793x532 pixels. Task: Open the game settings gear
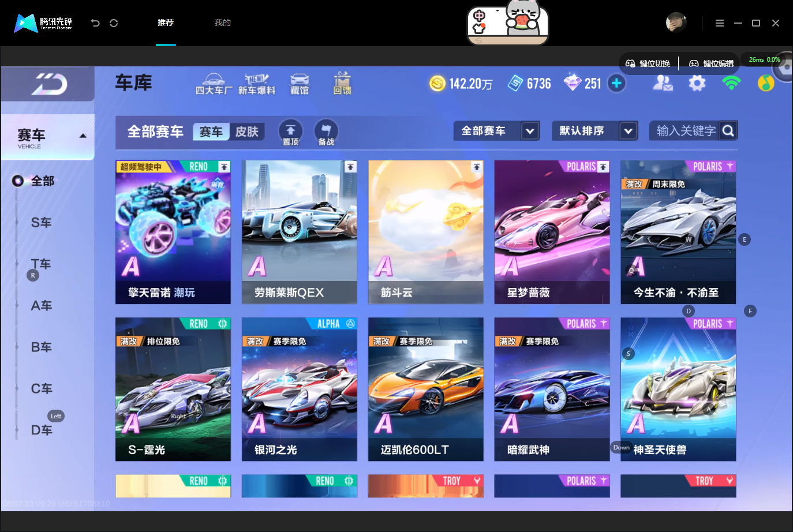pyautogui.click(x=697, y=84)
